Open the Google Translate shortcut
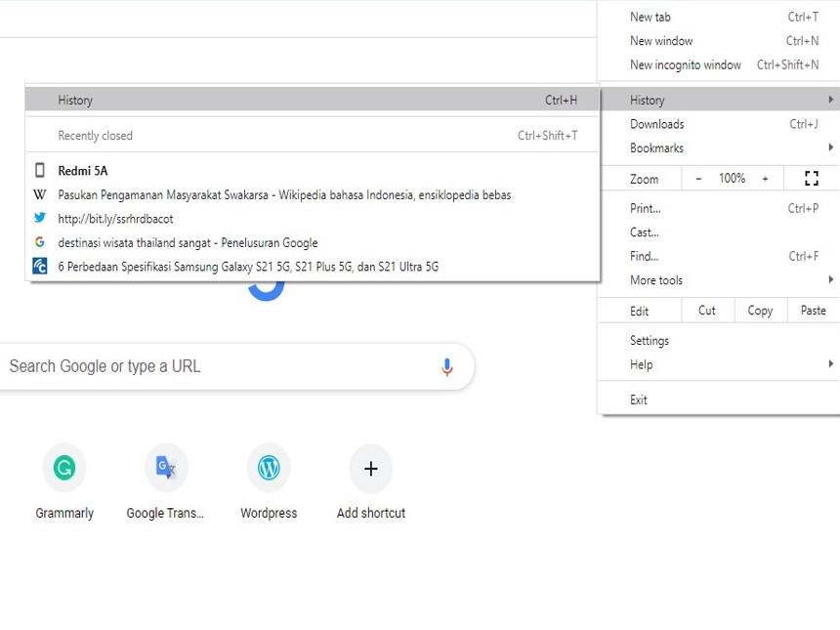The height and width of the screenshot is (630, 840). (x=166, y=467)
